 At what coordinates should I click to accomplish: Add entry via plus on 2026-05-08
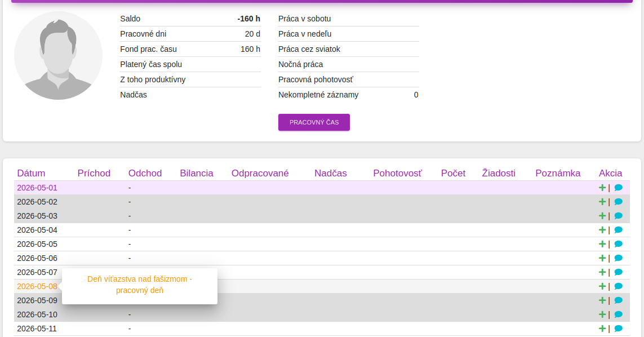pos(602,286)
